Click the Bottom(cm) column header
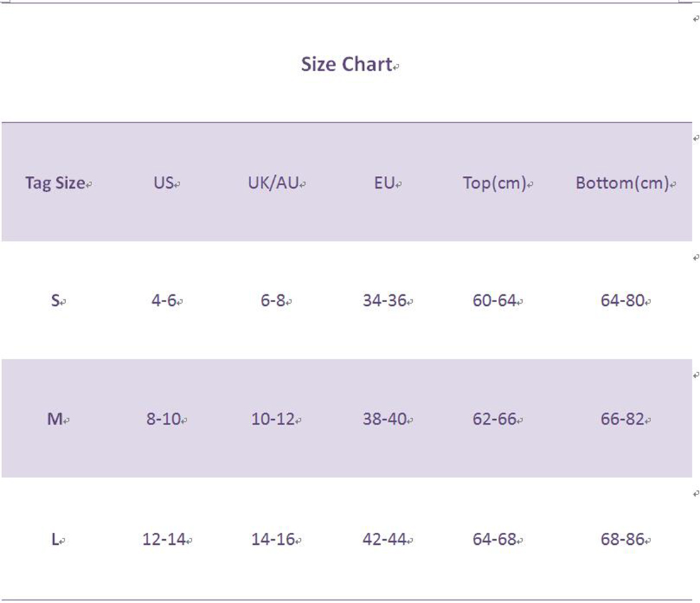Screen dimensions: 700x603 (x=623, y=183)
